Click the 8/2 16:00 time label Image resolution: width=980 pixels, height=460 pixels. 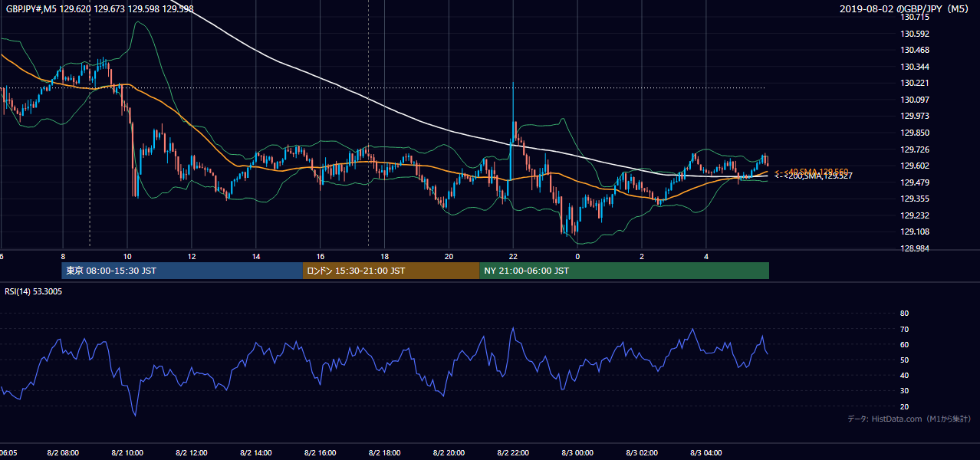[321, 453]
